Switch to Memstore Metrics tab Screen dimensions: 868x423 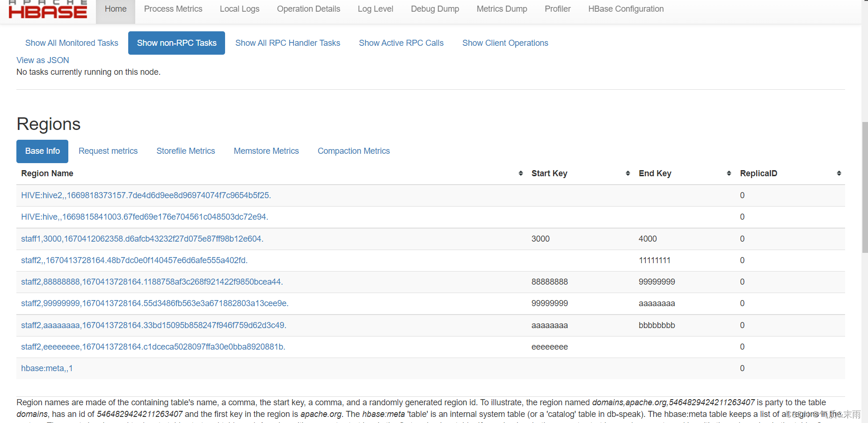tap(266, 151)
